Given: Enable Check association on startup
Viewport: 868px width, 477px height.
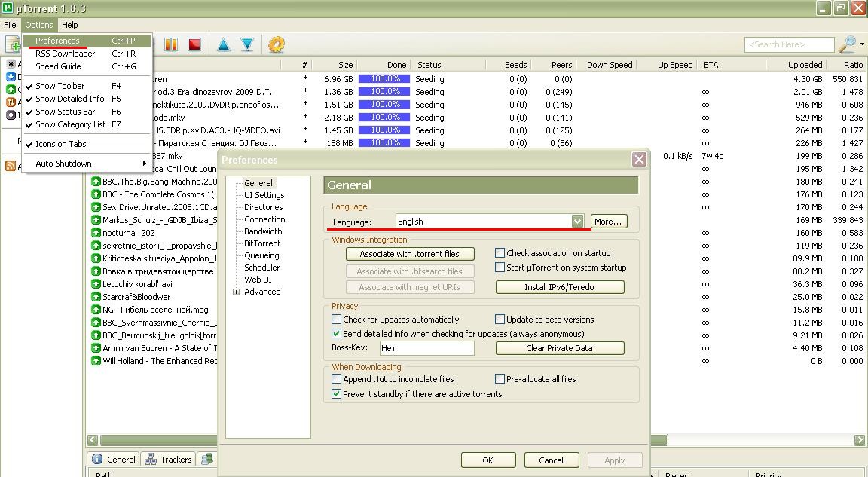Looking at the screenshot, I should click(x=500, y=253).
